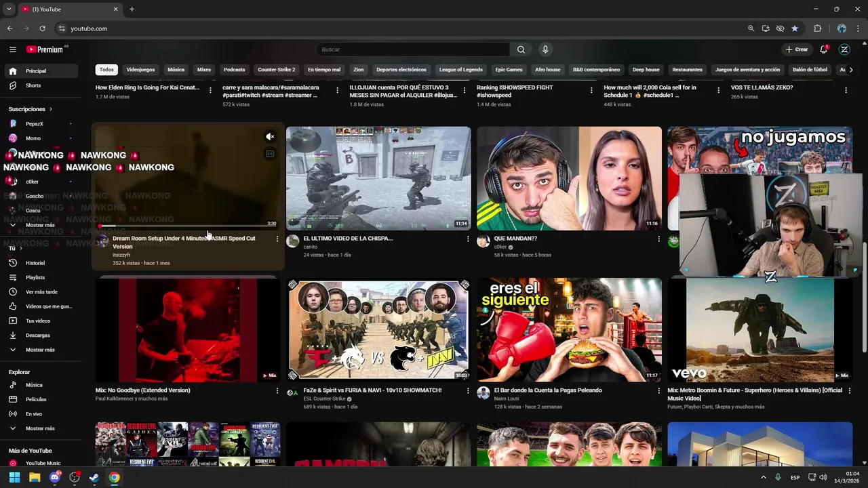The image size is (868, 488).
Task: Focus the Chrome address bar
Action: (x=400, y=28)
